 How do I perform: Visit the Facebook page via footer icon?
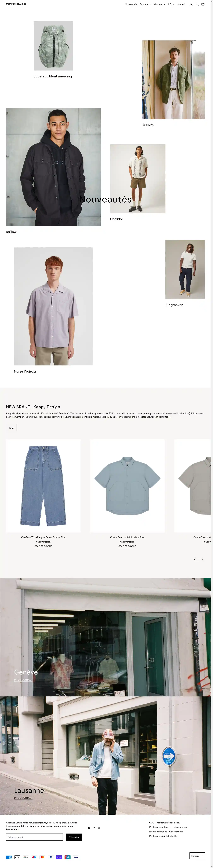click(89, 828)
